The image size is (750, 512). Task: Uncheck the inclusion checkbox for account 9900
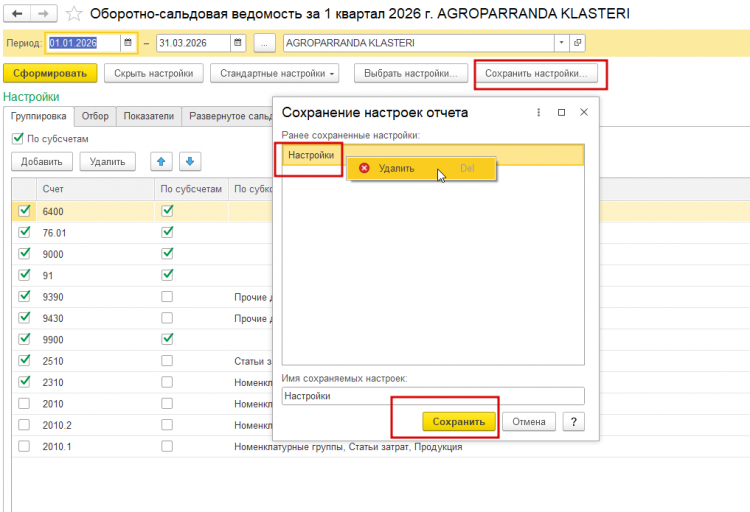(24, 339)
